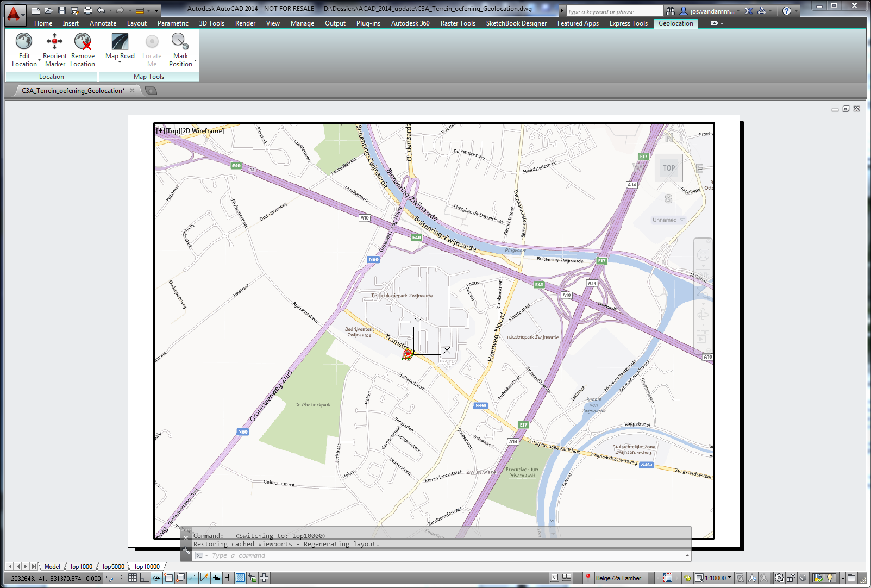Click the new drawing tab plus icon

[x=151, y=91]
